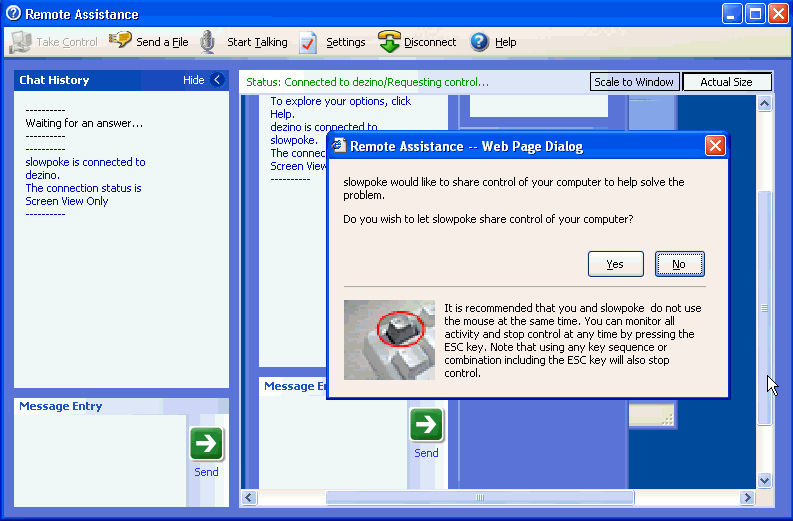Click the left Message Entry heading
The width and height of the screenshot is (793, 521).
click(x=61, y=406)
